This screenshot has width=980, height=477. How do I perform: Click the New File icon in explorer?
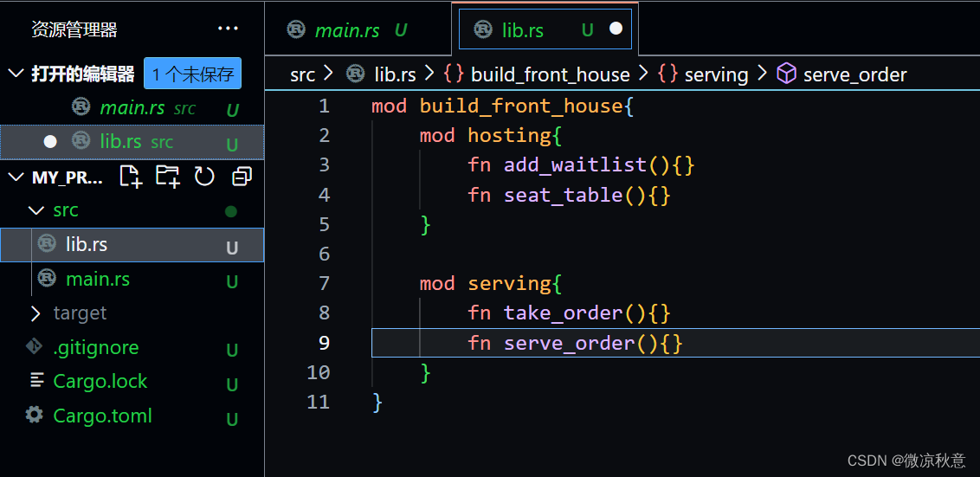click(x=131, y=177)
